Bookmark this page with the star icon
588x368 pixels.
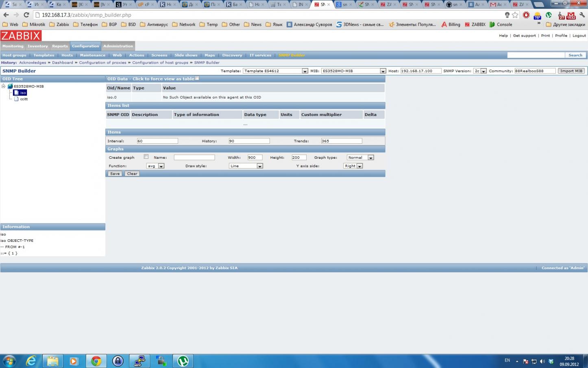click(515, 15)
